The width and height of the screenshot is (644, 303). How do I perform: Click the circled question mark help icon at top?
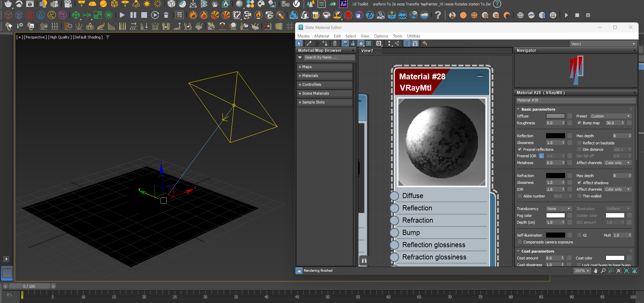497,4
